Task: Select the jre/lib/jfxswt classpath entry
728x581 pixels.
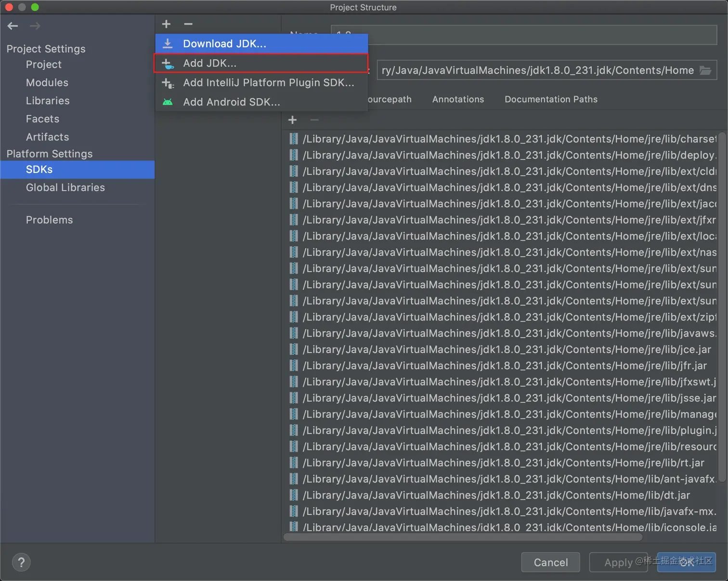Action: pos(501,382)
